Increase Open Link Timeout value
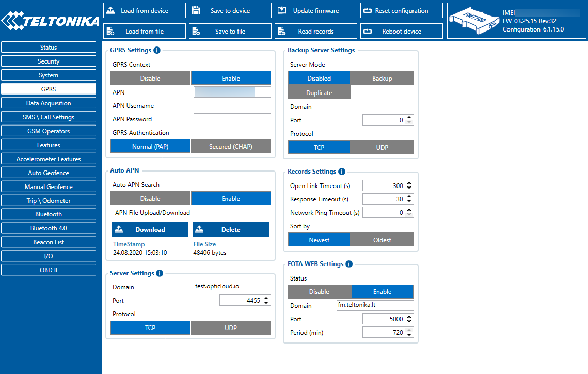Viewport: 588px width, 374px height. [x=409, y=183]
